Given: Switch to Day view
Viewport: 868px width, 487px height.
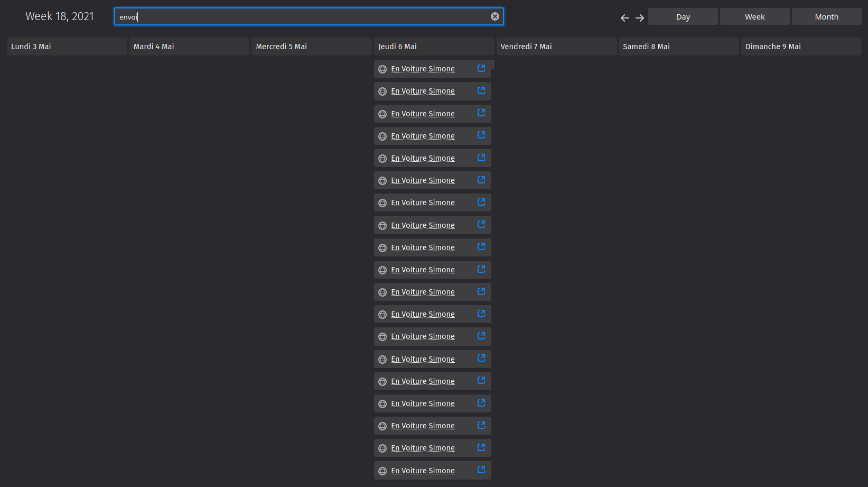Looking at the screenshot, I should [x=683, y=17].
